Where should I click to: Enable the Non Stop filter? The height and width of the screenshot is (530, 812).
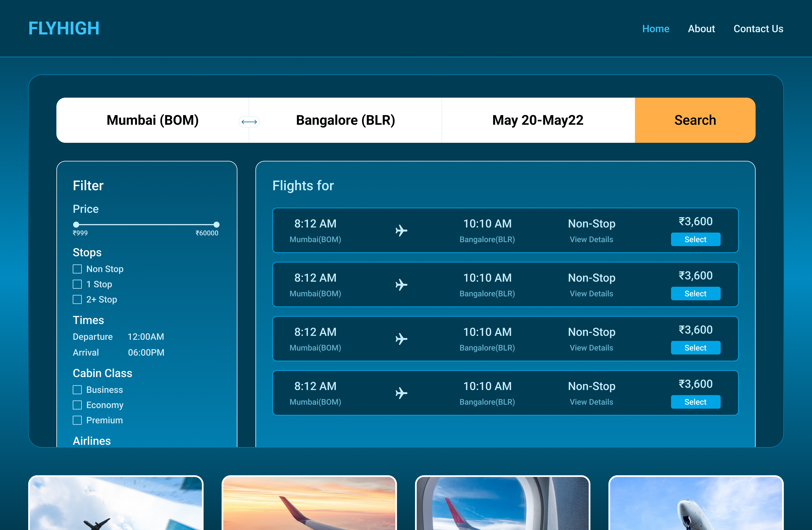77,269
